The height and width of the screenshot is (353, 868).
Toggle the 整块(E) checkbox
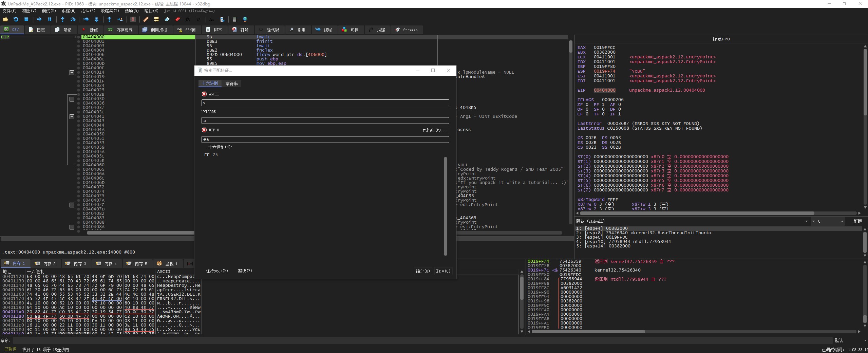click(244, 271)
